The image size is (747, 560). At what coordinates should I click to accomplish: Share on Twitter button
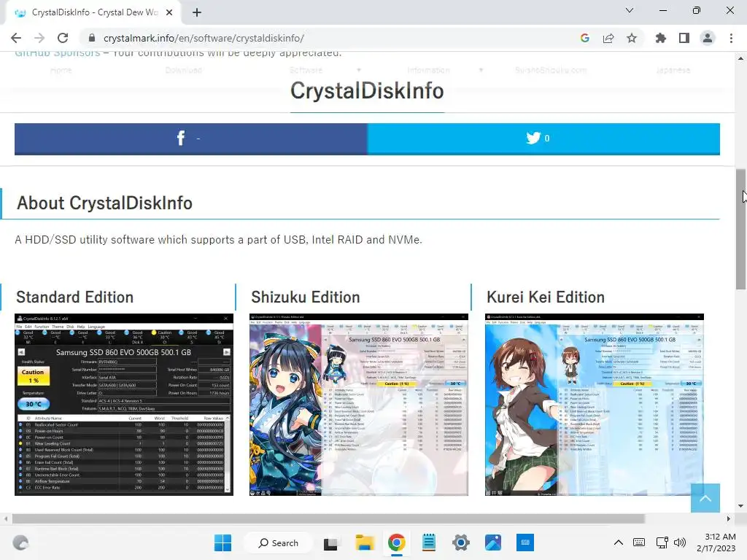click(543, 139)
